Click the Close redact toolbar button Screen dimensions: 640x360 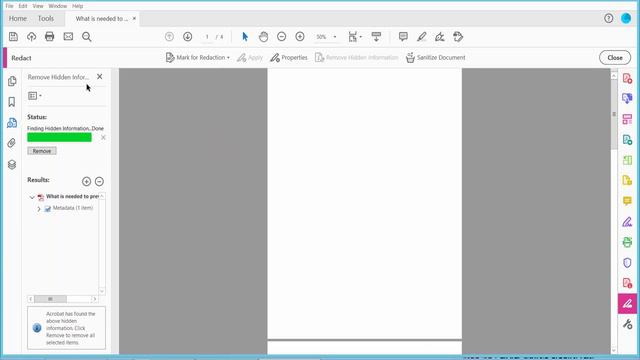click(x=615, y=58)
